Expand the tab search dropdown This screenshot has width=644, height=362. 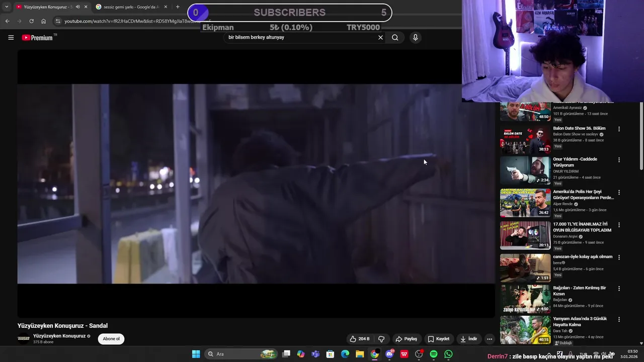pos(7,7)
